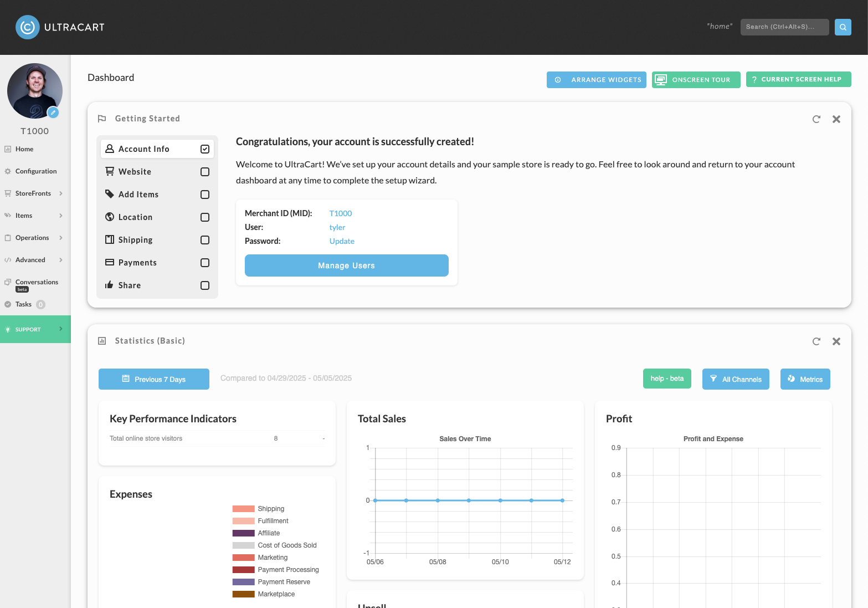The width and height of the screenshot is (868, 608).
Task: Check the Website setup checkbox
Action: coord(205,172)
